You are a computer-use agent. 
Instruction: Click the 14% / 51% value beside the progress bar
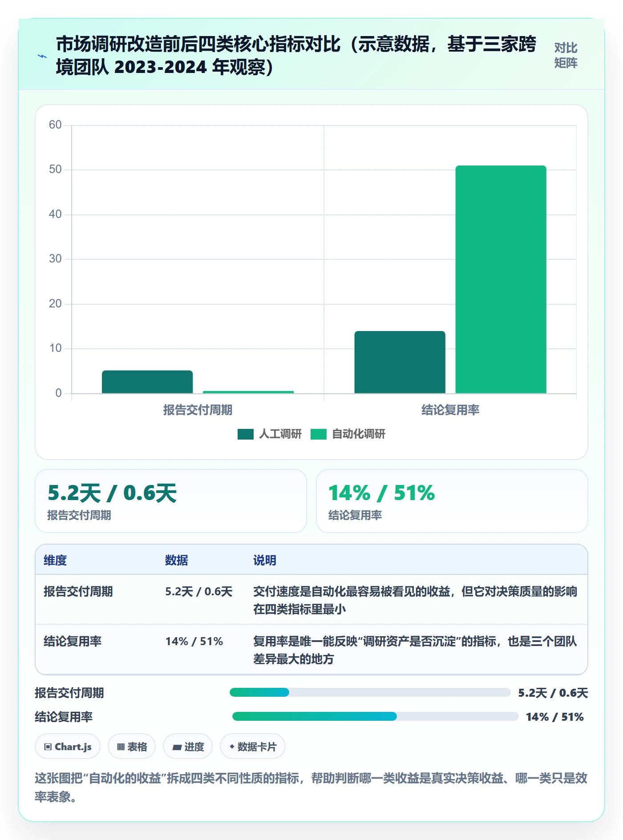(x=555, y=717)
